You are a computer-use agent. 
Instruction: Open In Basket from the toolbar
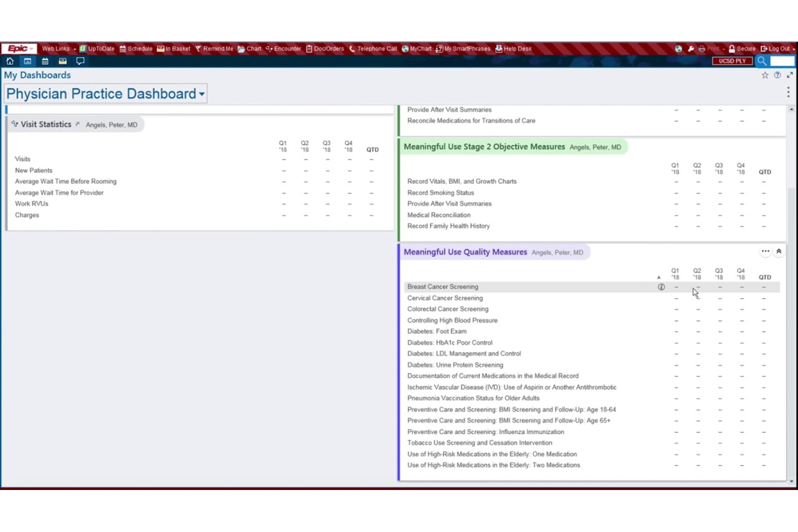click(x=174, y=49)
